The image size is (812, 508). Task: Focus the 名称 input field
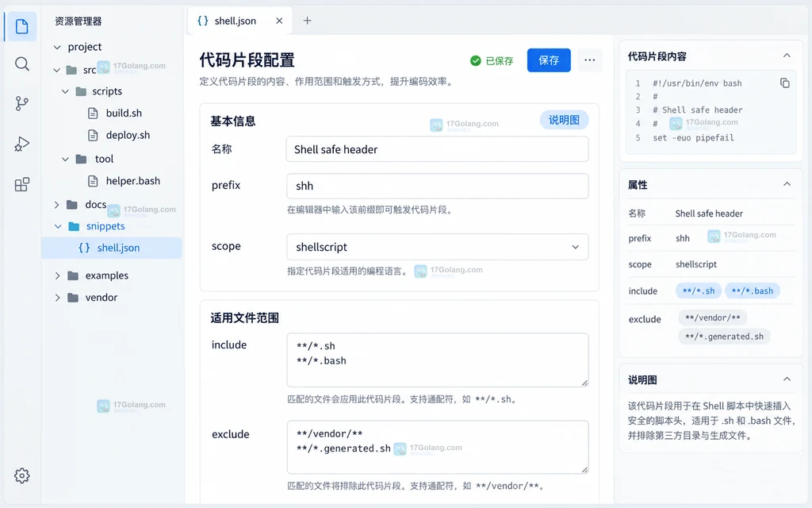[x=437, y=149]
